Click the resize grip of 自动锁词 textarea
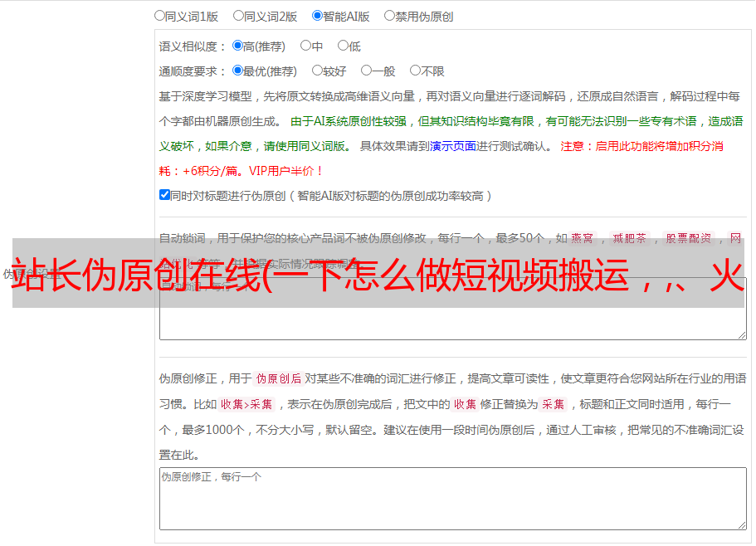The width and height of the screenshot is (756, 546). [742, 335]
